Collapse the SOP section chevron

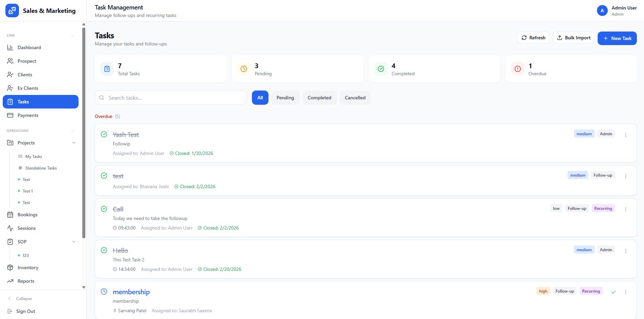tap(74, 242)
